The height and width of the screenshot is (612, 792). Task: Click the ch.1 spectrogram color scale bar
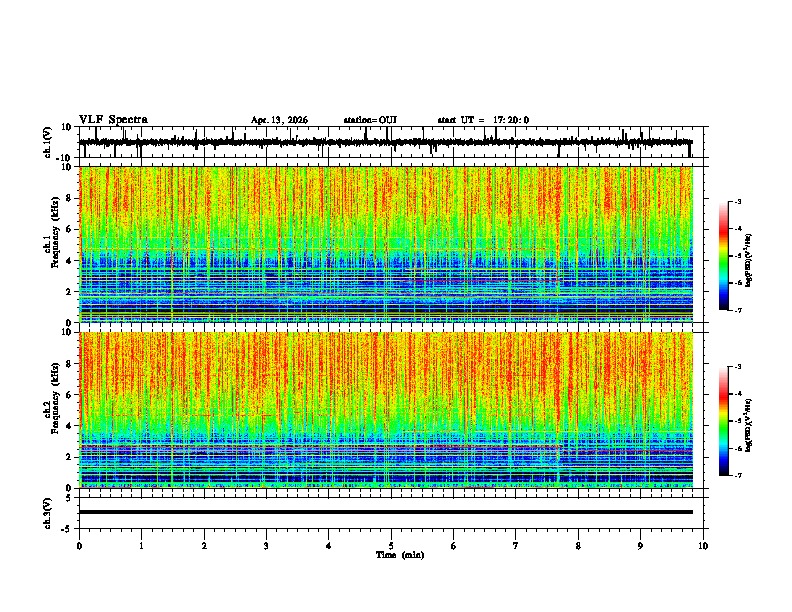click(x=724, y=256)
